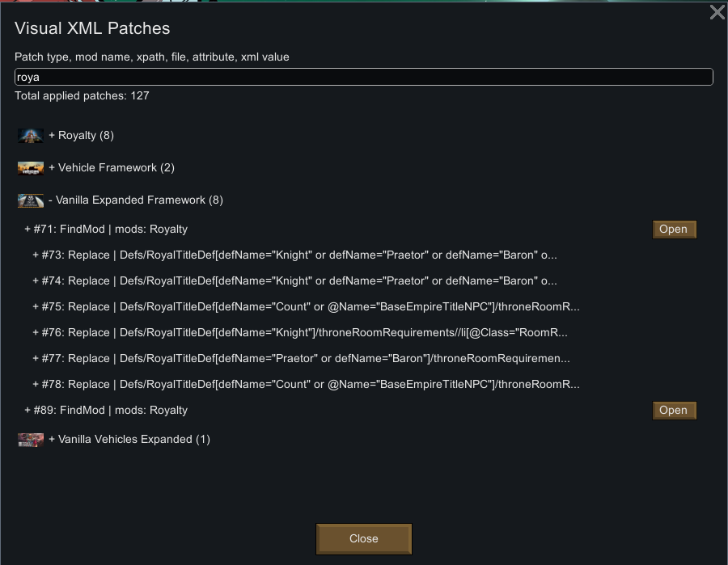Viewport: 728px width, 565px height.
Task: Expand patch #74 Replace entry
Action: coord(294,281)
